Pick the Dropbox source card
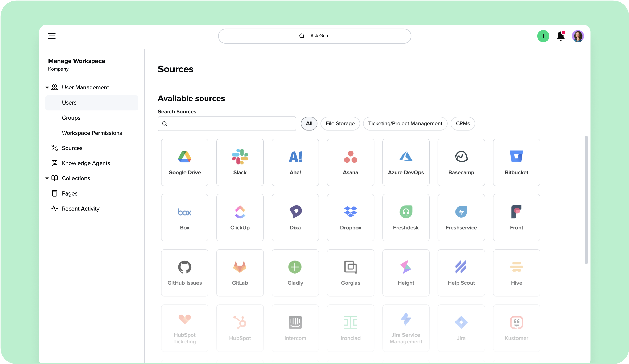 [350, 217]
